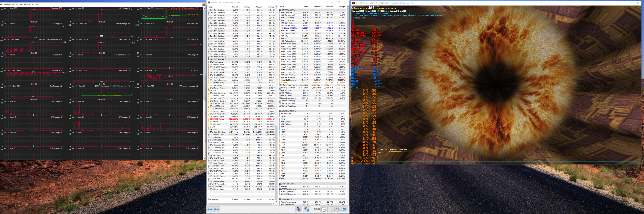Click the Maximum column header in left pane
Viewport: 644px width, 214px height.
(258, 7)
